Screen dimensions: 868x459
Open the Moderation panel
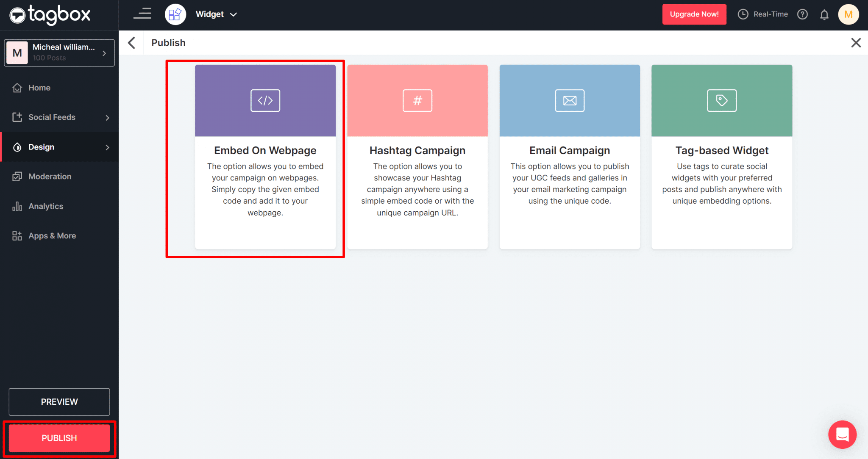[50, 176]
